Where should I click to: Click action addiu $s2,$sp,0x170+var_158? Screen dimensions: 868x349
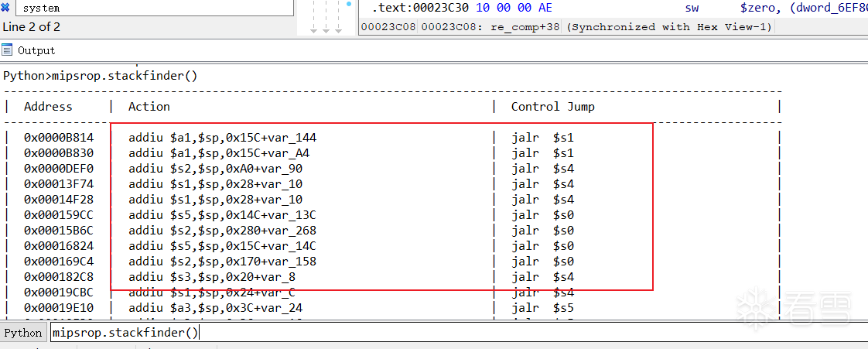tap(223, 262)
